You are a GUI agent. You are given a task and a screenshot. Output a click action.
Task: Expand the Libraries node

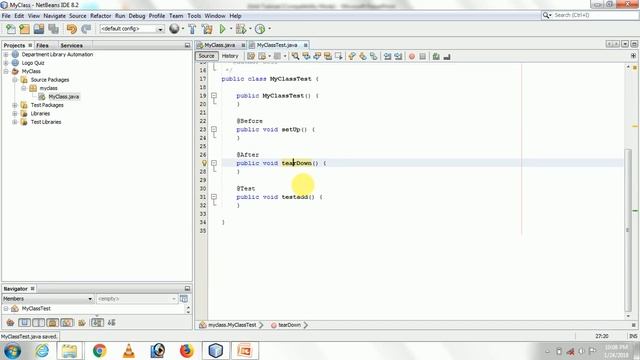(15, 113)
